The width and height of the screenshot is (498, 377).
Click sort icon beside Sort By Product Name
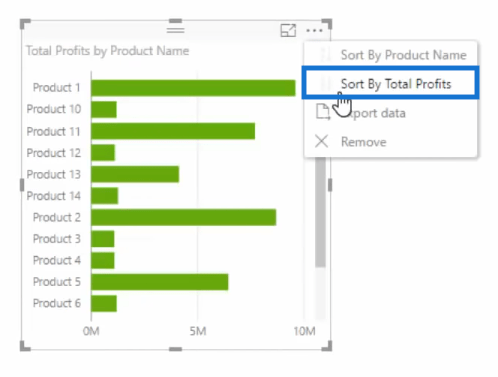[x=325, y=54]
